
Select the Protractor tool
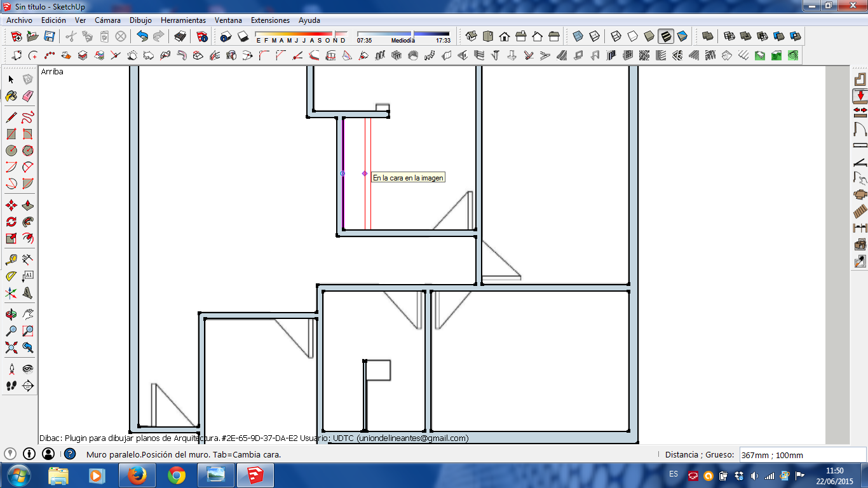click(11, 276)
